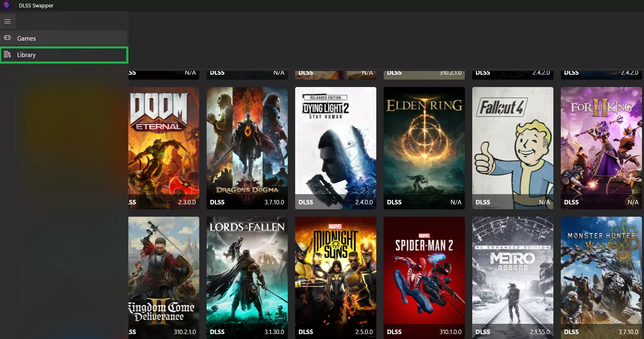Click version 310.1.0.0 on Spider-Man 2
644x339 pixels.
pos(451,332)
